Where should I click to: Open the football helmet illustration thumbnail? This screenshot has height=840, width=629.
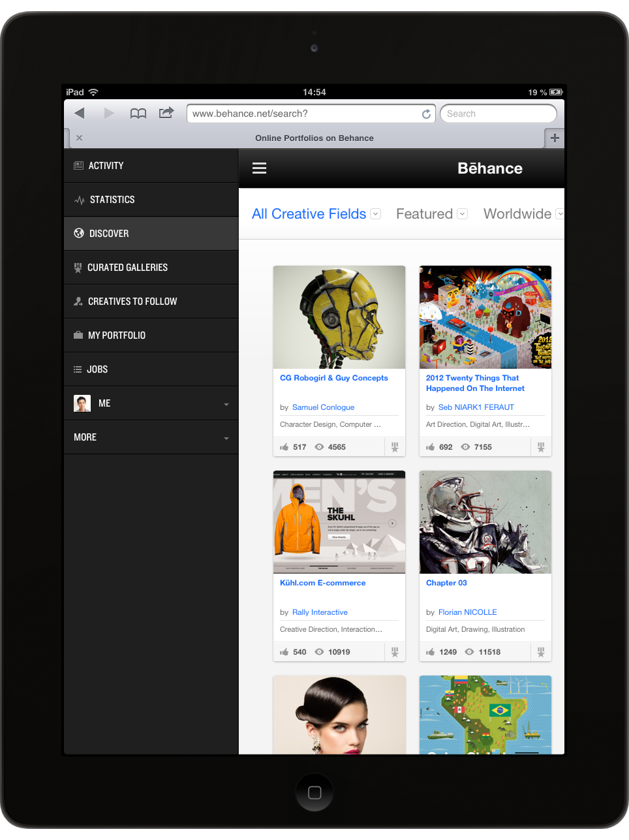[x=485, y=522]
